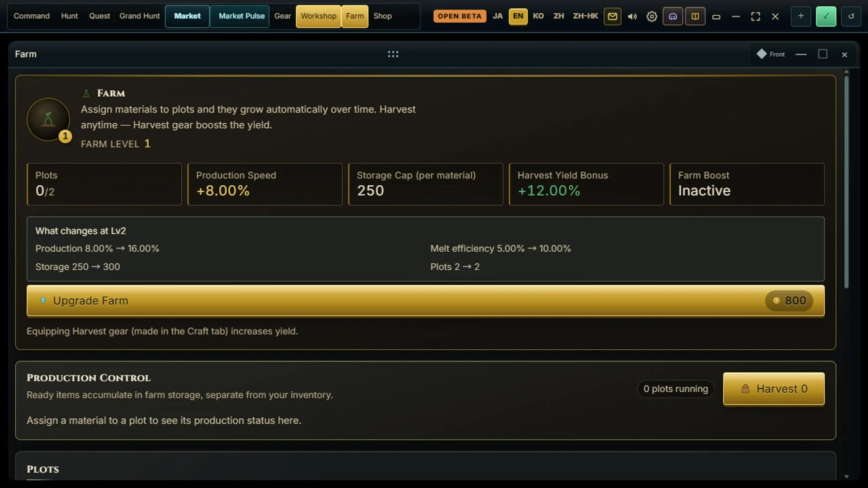Open the Grand Hunt tab
The height and width of the screenshot is (488, 868).
point(139,16)
